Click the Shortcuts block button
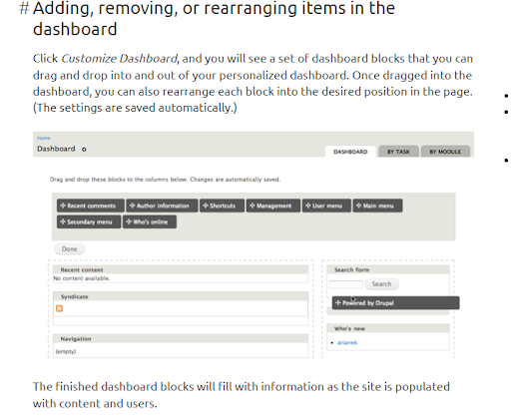Viewport: 511px width, 420px height. (222, 206)
